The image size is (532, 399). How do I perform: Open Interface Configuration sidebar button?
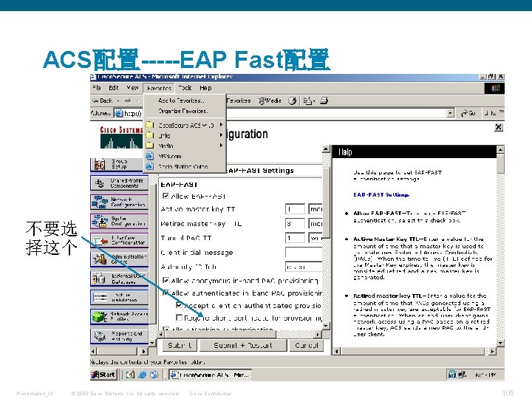(120, 240)
